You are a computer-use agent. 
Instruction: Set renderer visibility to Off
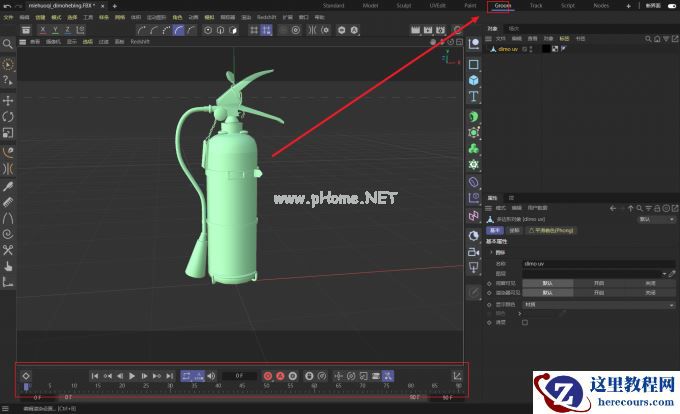[650, 293]
